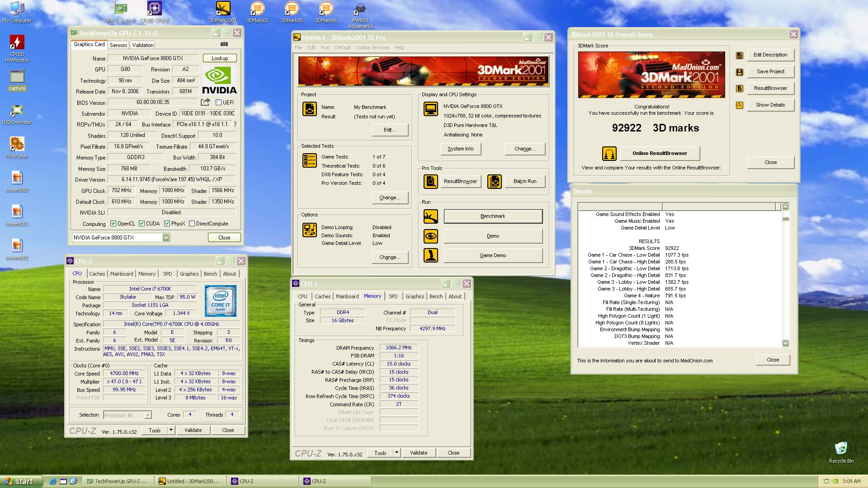Viewport: 868px width, 488px height.
Task: Click the Save Project disk icon
Action: click(x=740, y=72)
